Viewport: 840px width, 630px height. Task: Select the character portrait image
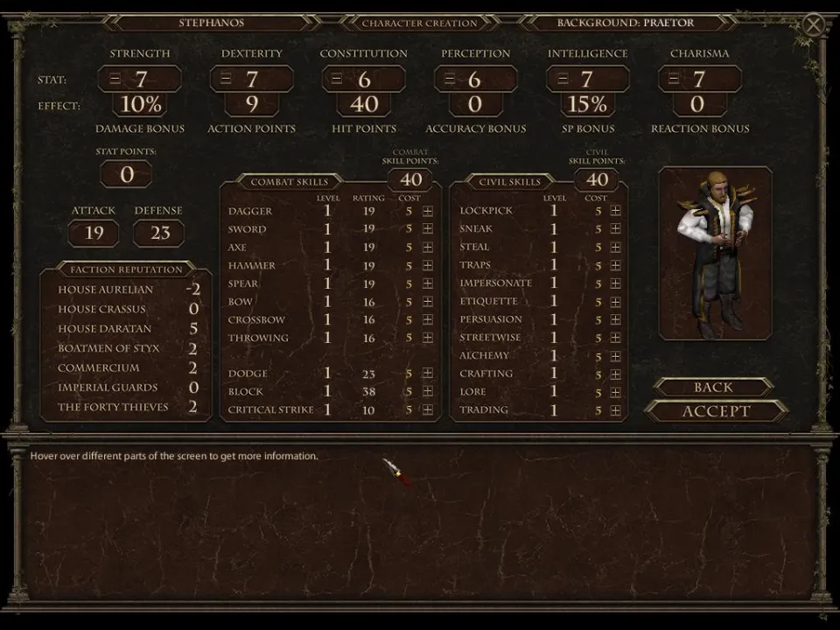point(715,254)
